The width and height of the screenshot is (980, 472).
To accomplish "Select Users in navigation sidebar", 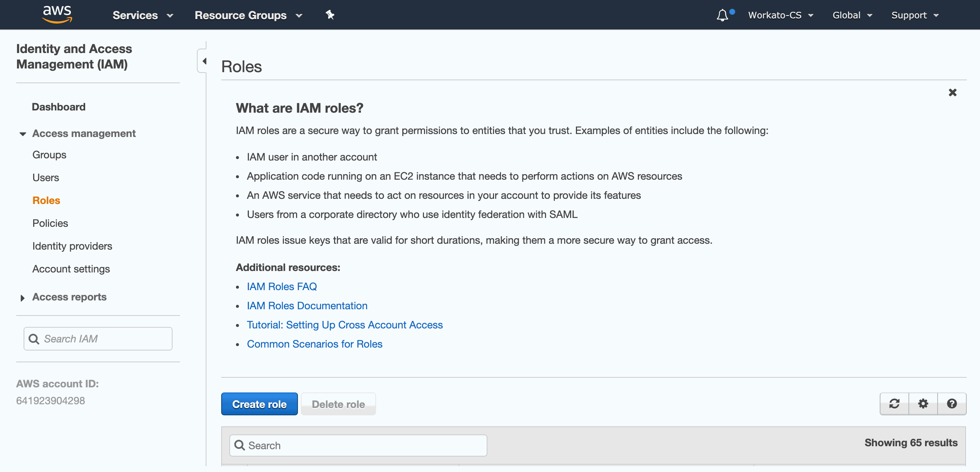I will click(46, 177).
